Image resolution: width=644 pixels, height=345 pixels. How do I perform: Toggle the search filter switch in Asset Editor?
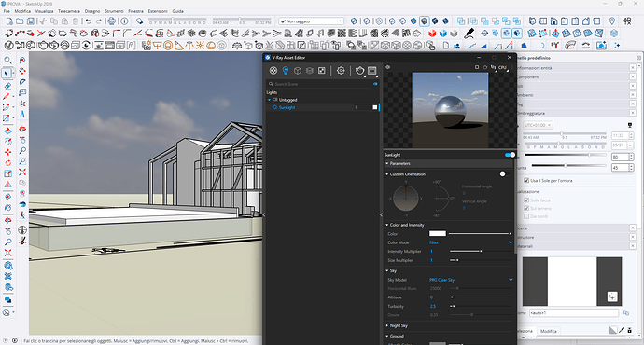click(375, 84)
